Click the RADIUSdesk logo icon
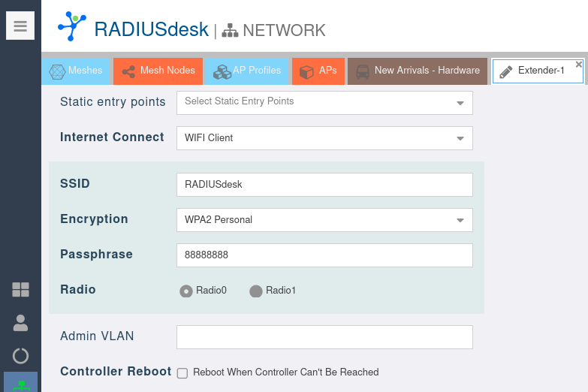The image size is (588, 392). coord(71,27)
